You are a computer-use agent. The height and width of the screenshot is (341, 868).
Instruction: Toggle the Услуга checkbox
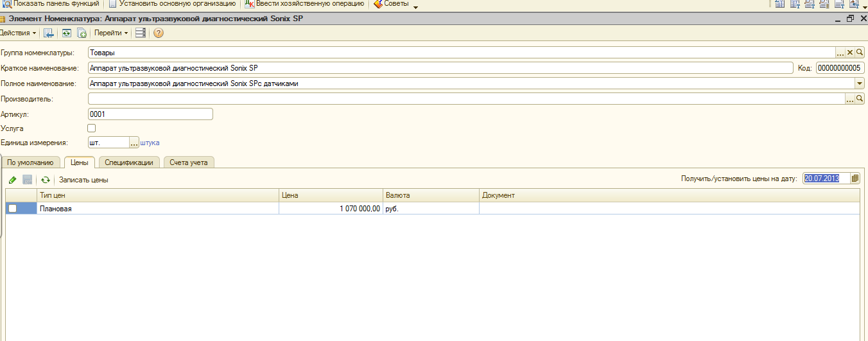click(x=91, y=128)
